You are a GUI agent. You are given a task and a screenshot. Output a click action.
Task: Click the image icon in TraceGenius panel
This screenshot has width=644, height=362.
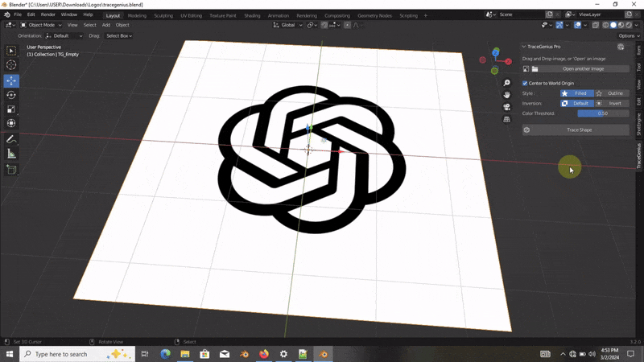[x=526, y=69]
